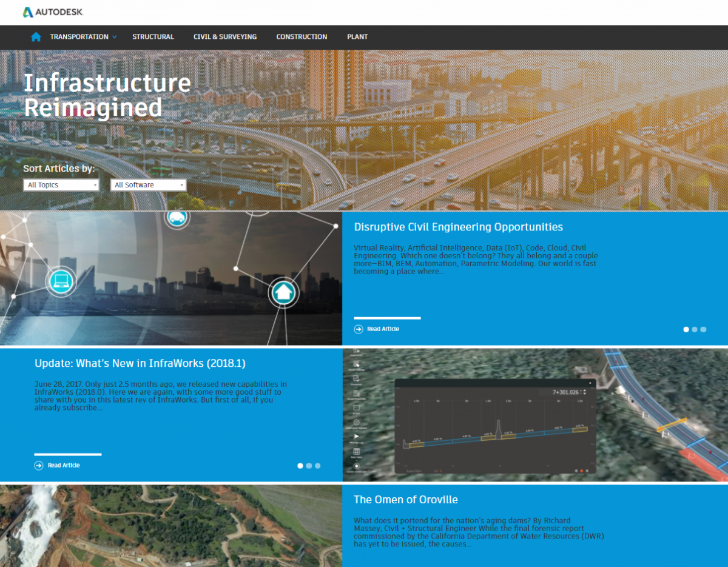The height and width of the screenshot is (567, 728).
Task: Open the Oroville dam aerial photo thumbnail
Action: pyautogui.click(x=171, y=526)
